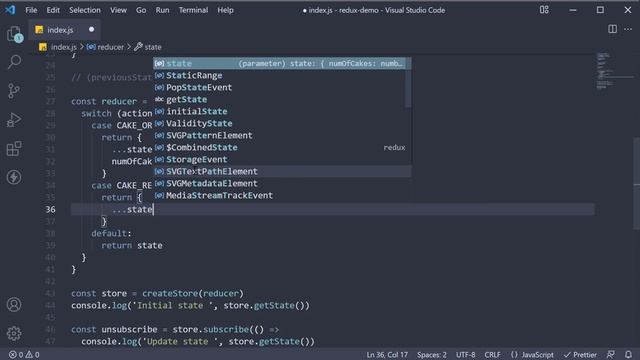Open the Explorer view in activity bar
Viewport: 640px width, 360px height.
point(14,34)
